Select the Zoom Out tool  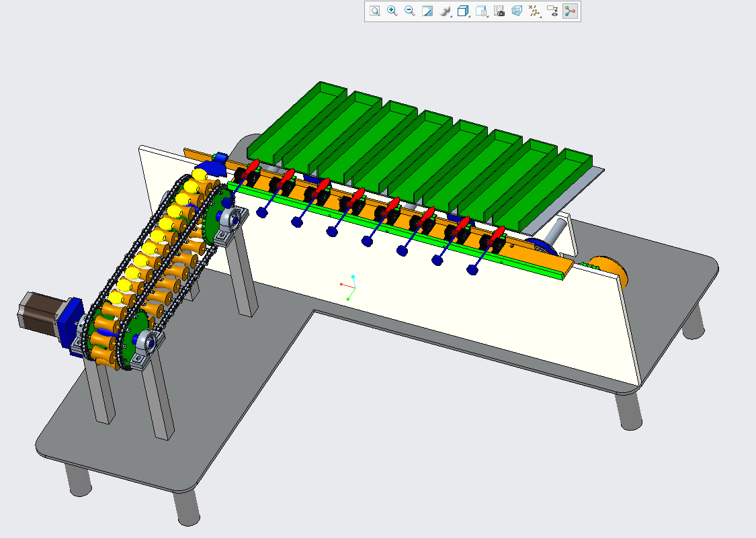point(410,11)
